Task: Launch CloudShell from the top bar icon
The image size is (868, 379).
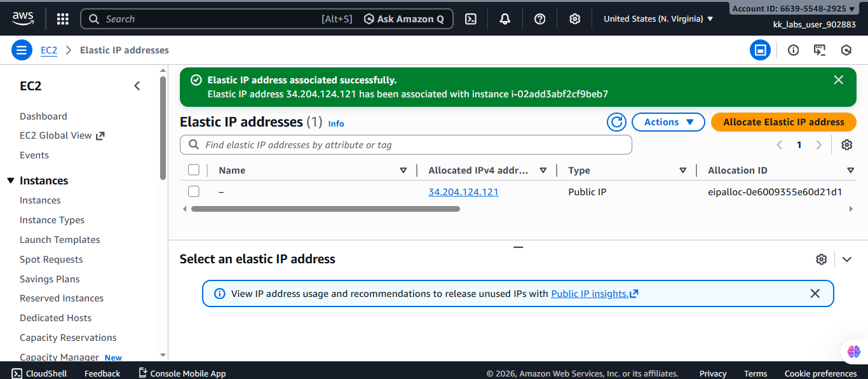Action: (x=471, y=19)
